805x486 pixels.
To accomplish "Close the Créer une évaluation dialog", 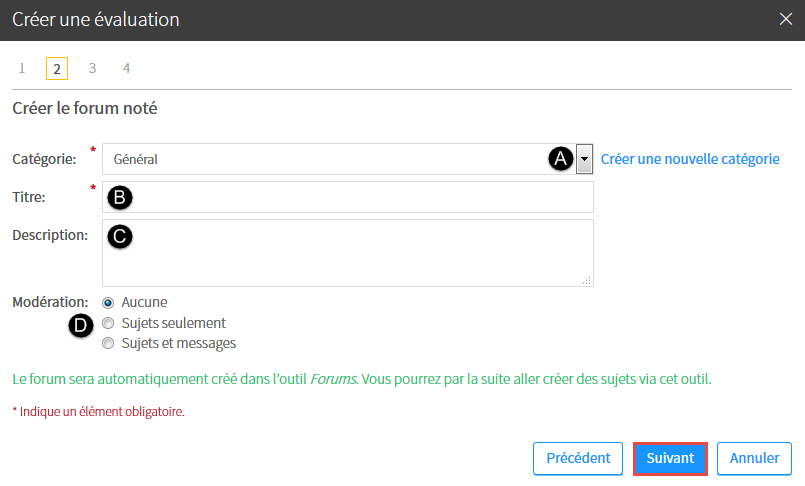I will click(785, 20).
